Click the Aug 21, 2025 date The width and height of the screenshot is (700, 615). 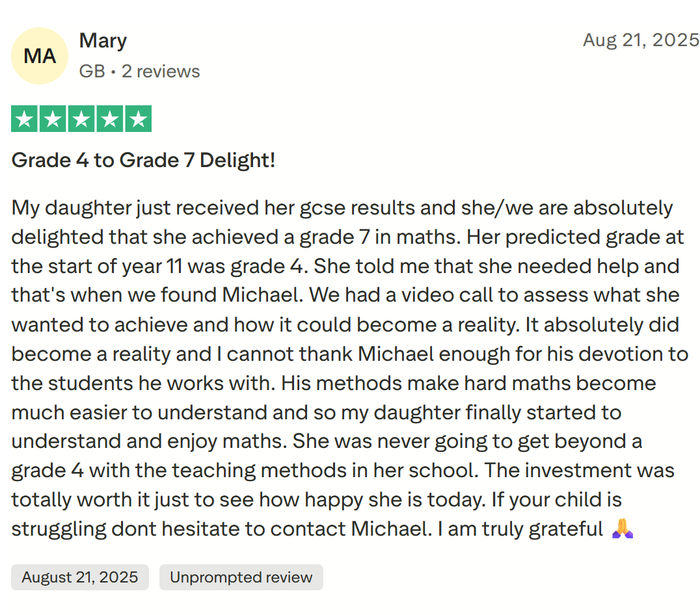pyautogui.click(x=641, y=40)
